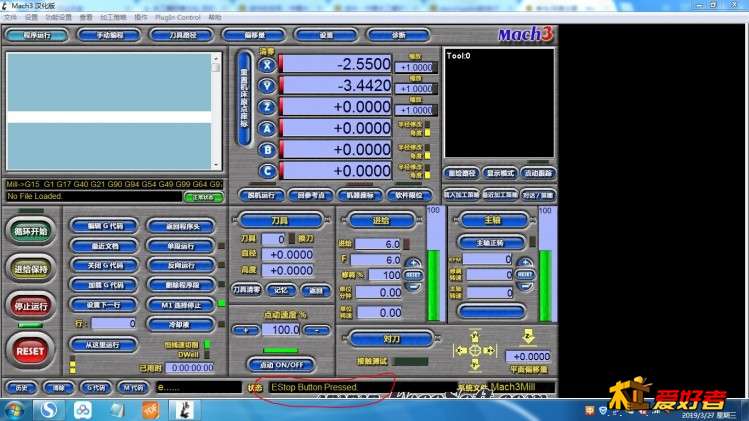Start the program with green 循环开始 button
Viewport: 749px width, 421px height.
click(x=31, y=231)
